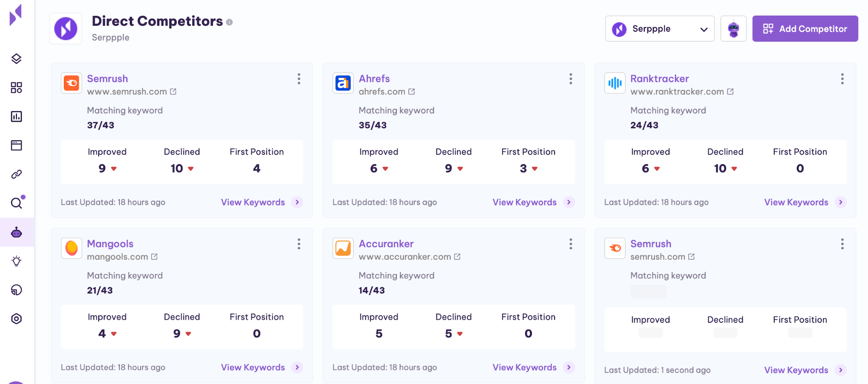Click Semrush title on the semrush.com card
Viewport: 868px width, 384px height.
point(651,244)
